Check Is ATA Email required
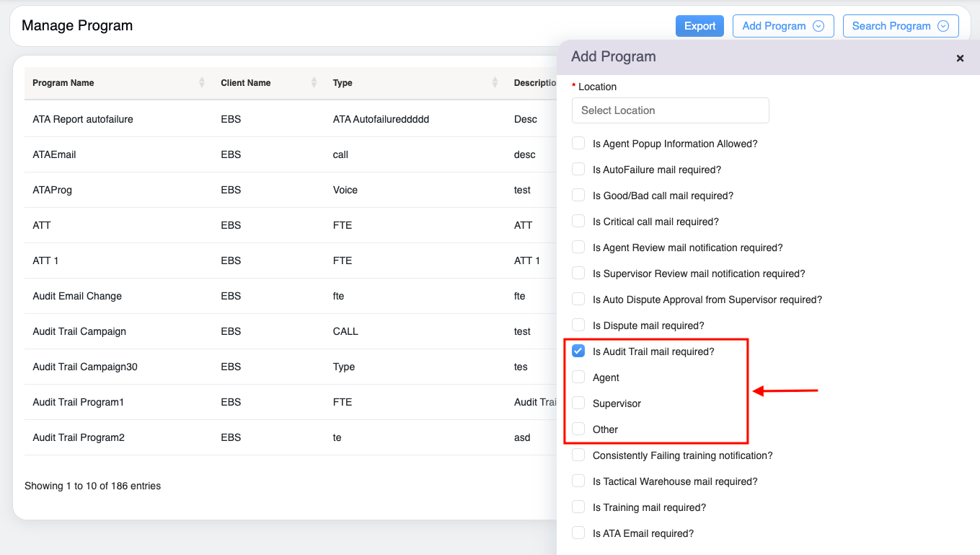This screenshot has height=555, width=980. [x=578, y=533]
